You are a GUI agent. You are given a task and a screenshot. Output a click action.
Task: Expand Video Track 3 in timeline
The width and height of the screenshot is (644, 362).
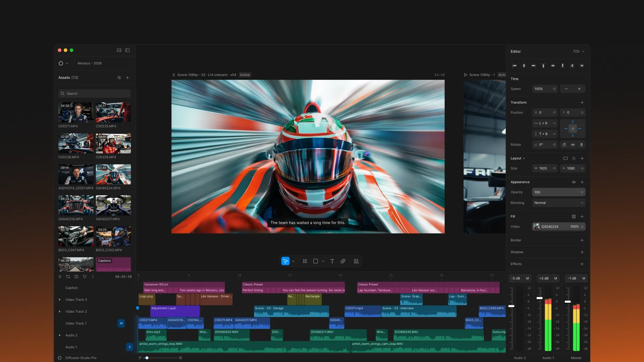[x=60, y=300]
